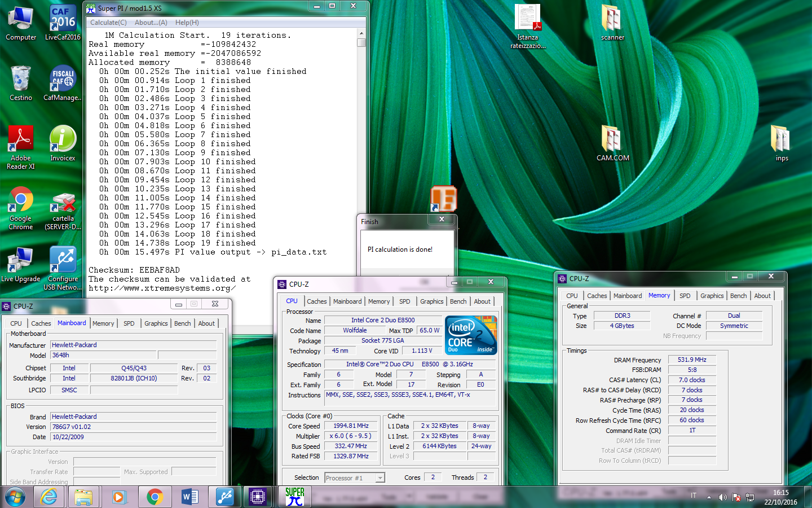Select the Caches tab in the right CPU-Z window
812x508 pixels.
click(x=597, y=296)
